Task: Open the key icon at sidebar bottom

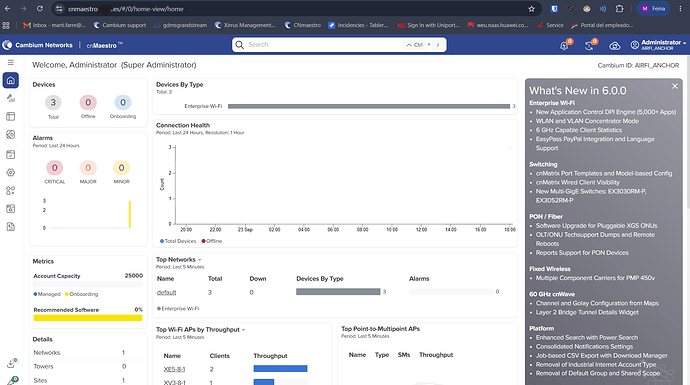Action: [x=12, y=381]
